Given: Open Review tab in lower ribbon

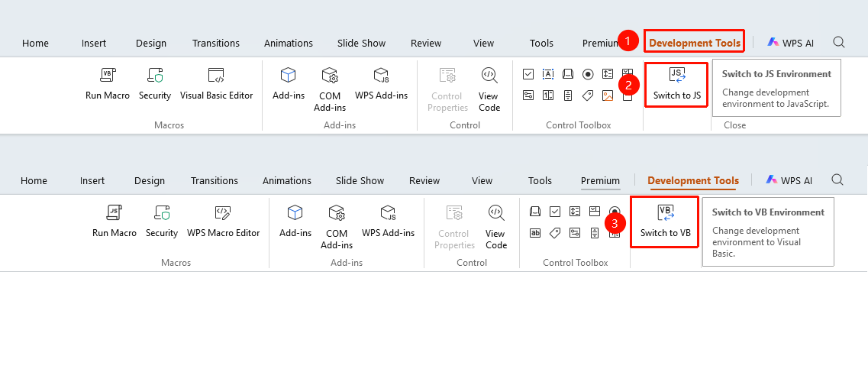Looking at the screenshot, I should pos(424,180).
